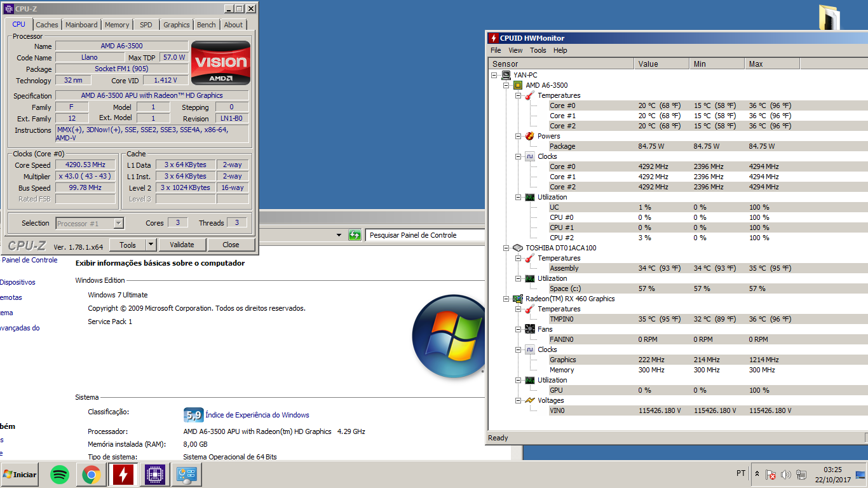Open the Windows Experience Index link

pyautogui.click(x=257, y=415)
